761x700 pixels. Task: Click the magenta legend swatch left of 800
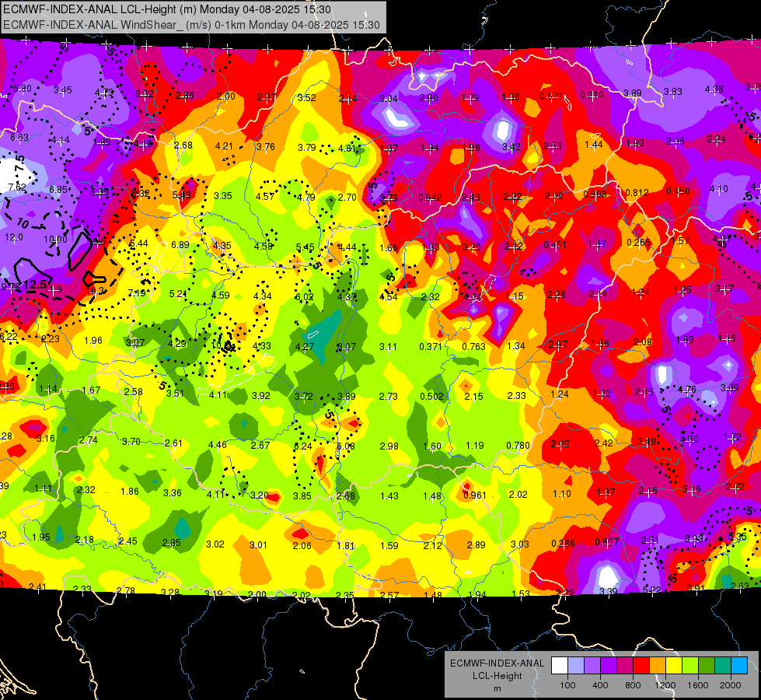pos(625,666)
